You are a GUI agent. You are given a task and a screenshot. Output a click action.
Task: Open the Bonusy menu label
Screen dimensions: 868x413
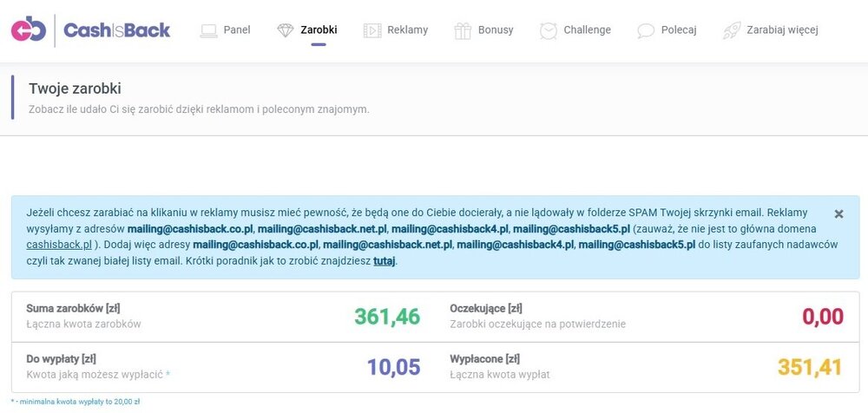(496, 30)
